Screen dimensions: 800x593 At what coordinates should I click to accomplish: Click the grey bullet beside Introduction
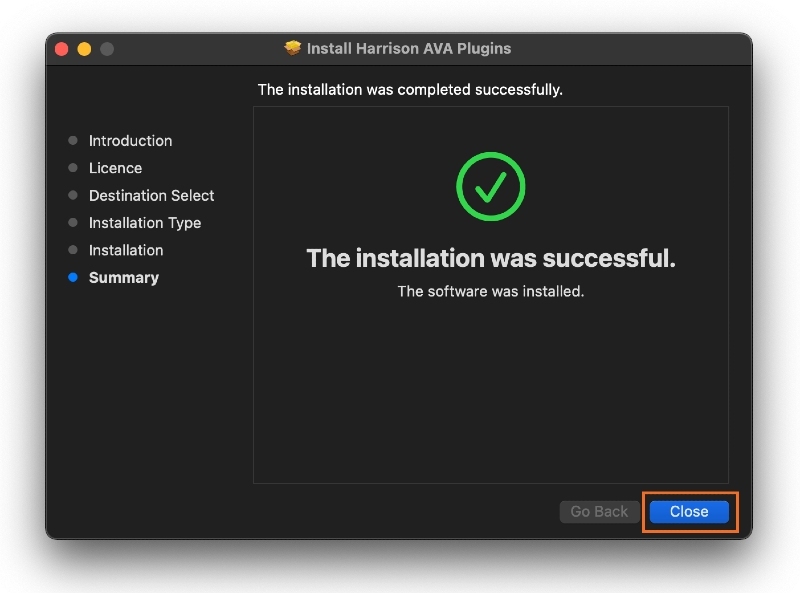[x=73, y=141]
